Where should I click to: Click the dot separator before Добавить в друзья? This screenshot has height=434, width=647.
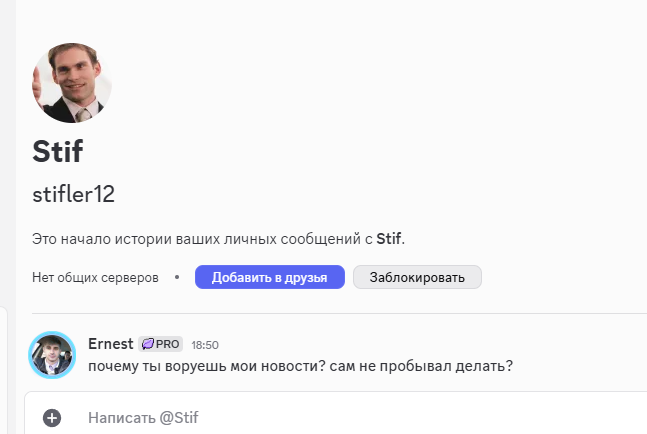177,277
